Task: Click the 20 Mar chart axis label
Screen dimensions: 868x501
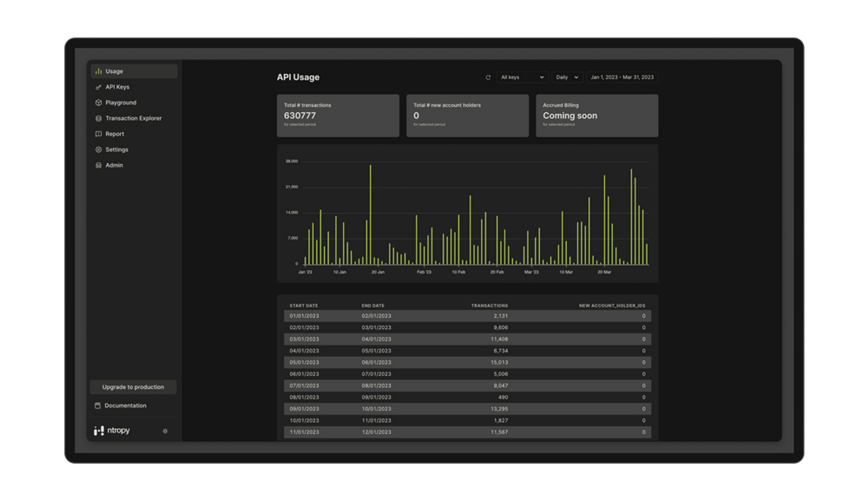Action: pyautogui.click(x=604, y=272)
